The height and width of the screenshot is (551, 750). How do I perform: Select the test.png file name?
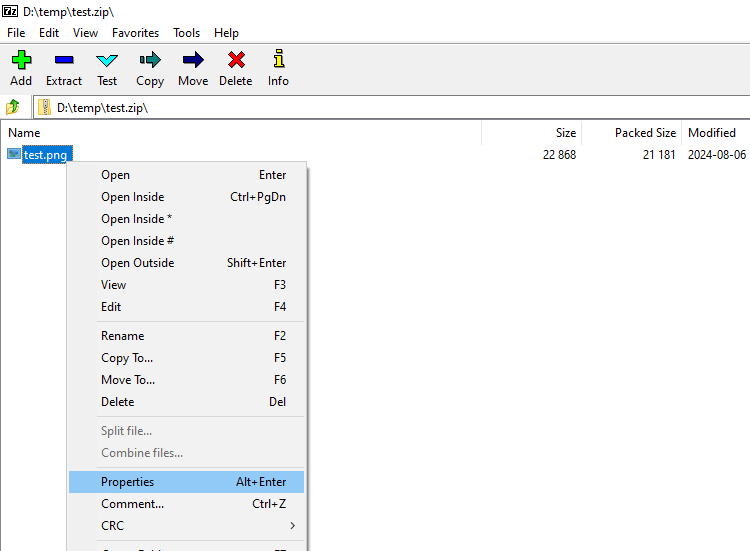click(x=45, y=155)
